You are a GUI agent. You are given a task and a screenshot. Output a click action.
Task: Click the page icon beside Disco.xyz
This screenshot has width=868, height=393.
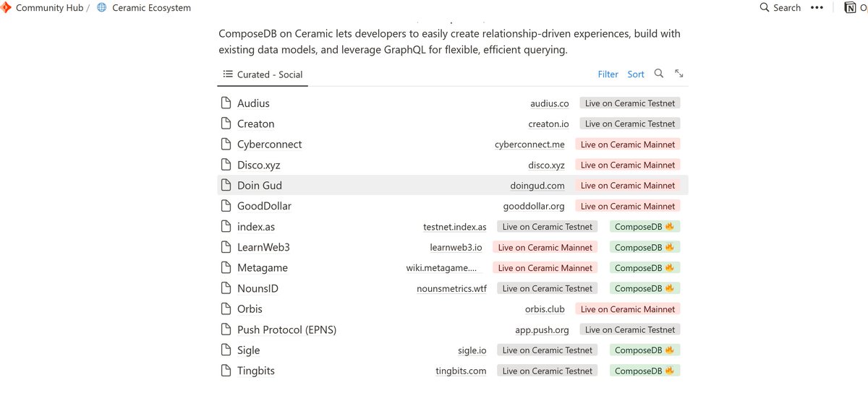[x=226, y=165]
